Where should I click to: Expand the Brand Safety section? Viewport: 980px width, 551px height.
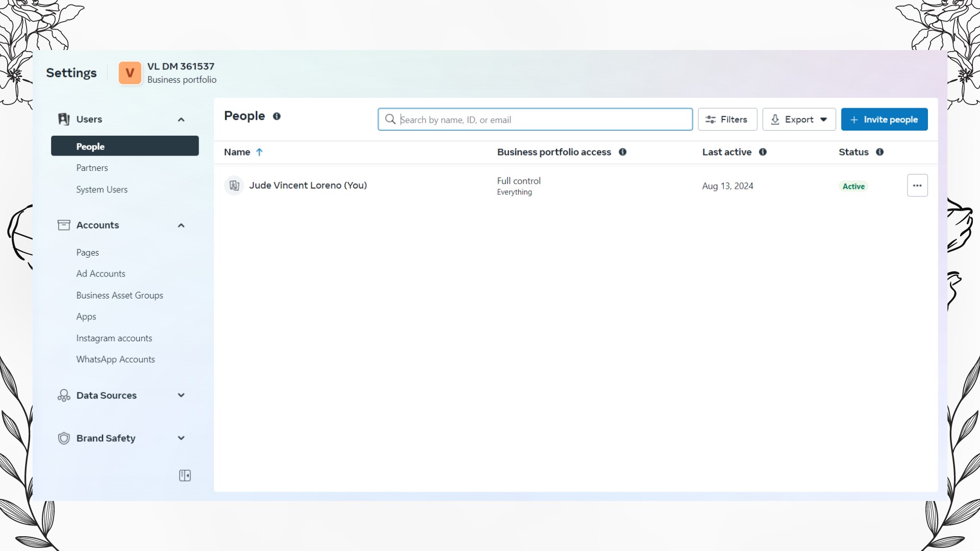point(181,438)
